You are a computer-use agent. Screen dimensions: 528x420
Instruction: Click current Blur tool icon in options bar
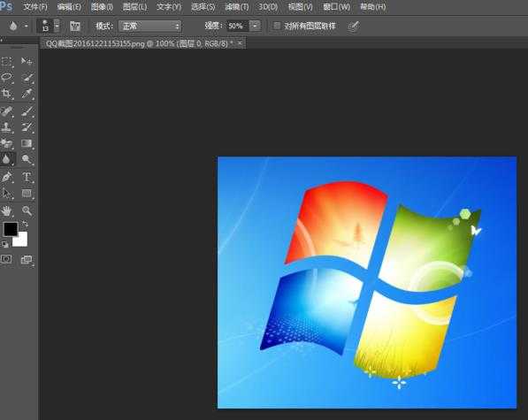(x=13, y=26)
